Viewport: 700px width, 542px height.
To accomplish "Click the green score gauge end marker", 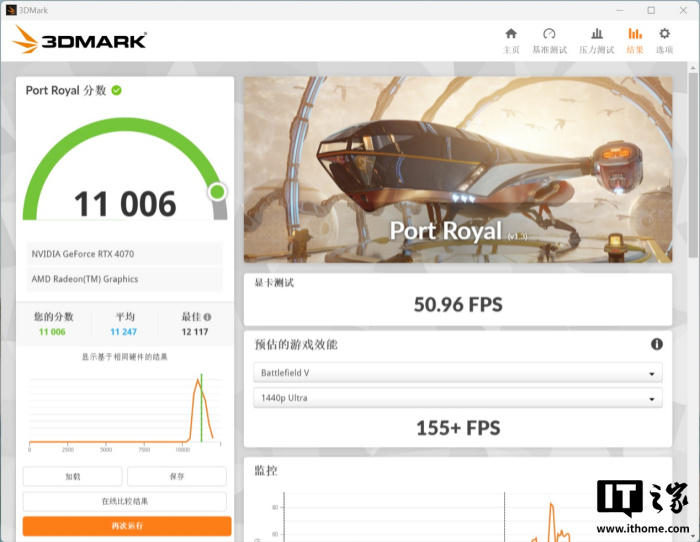I will point(217,191).
